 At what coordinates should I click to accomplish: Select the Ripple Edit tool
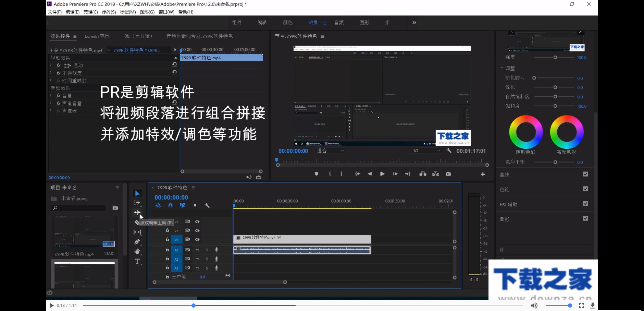(x=137, y=212)
